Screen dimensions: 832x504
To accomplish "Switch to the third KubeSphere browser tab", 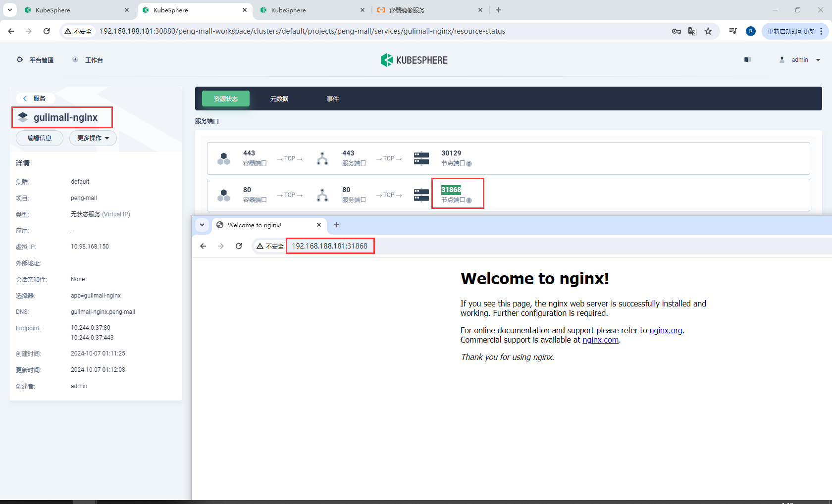I will click(x=312, y=10).
